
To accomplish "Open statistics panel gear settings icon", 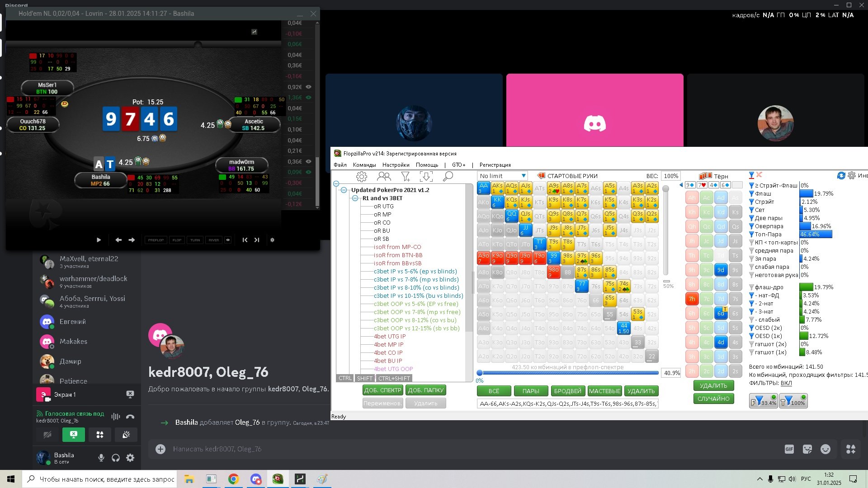I will [x=852, y=175].
